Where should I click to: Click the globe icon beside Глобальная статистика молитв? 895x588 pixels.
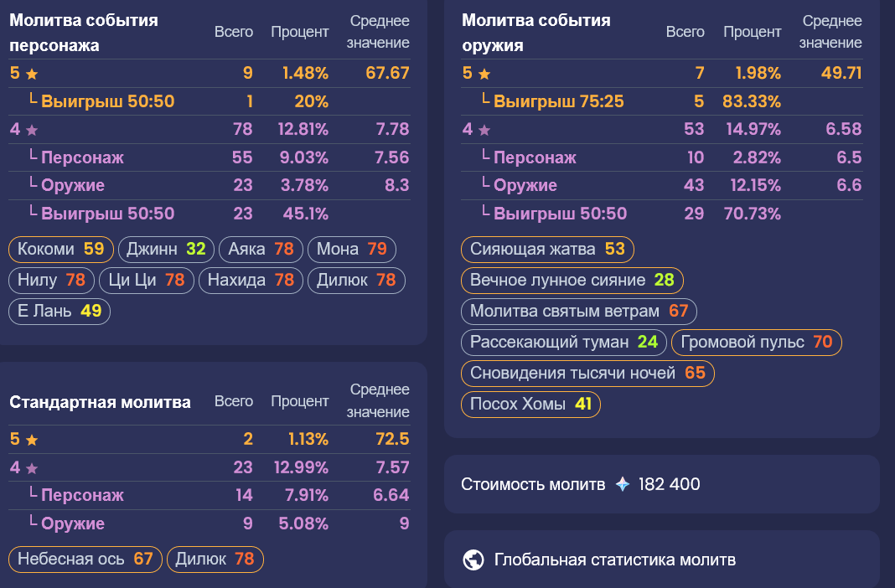point(473,560)
